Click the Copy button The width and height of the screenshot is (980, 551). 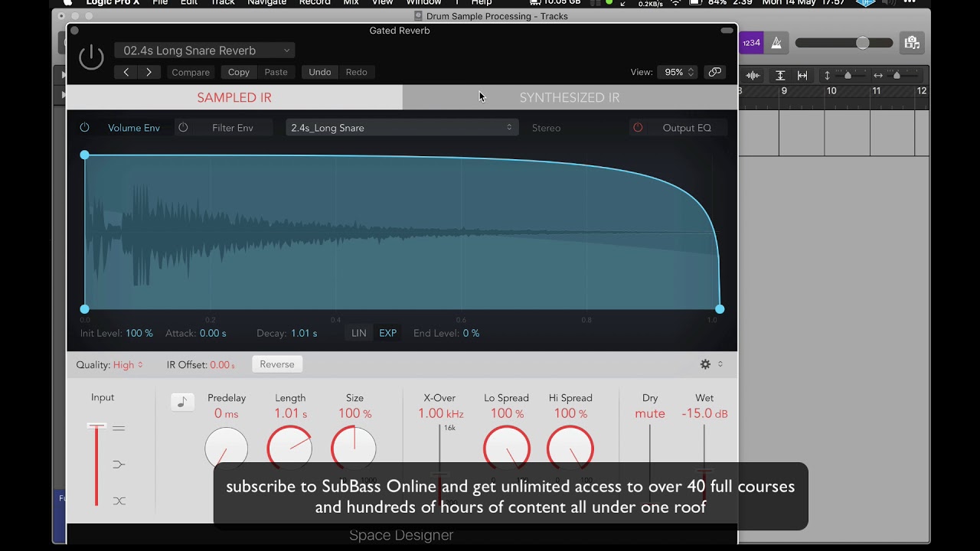(x=239, y=72)
